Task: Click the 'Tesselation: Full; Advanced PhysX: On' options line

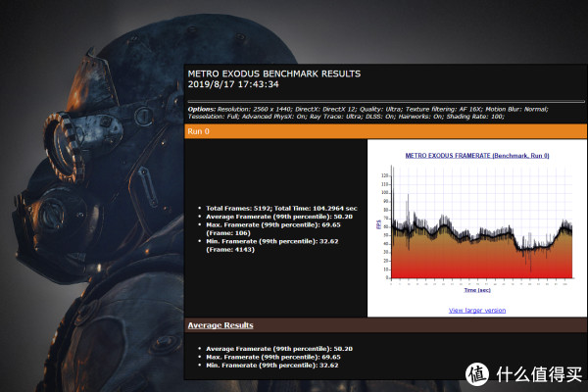Action: [x=346, y=117]
